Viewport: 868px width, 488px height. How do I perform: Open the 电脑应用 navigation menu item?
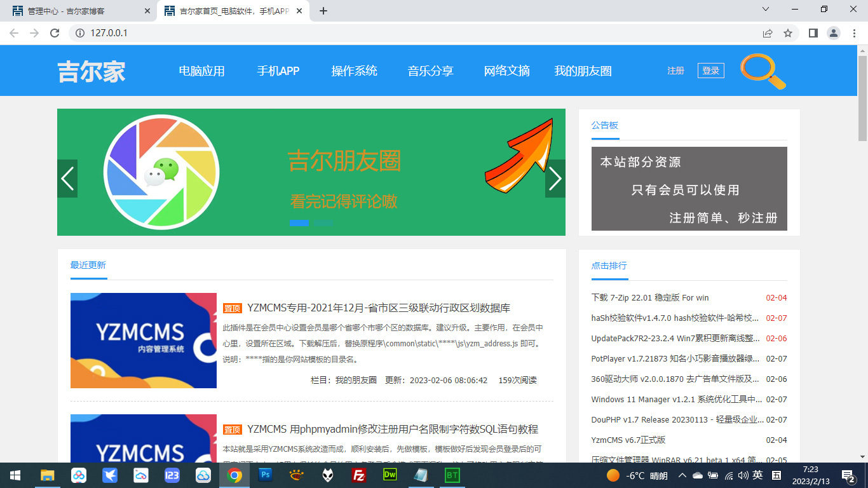tap(201, 71)
